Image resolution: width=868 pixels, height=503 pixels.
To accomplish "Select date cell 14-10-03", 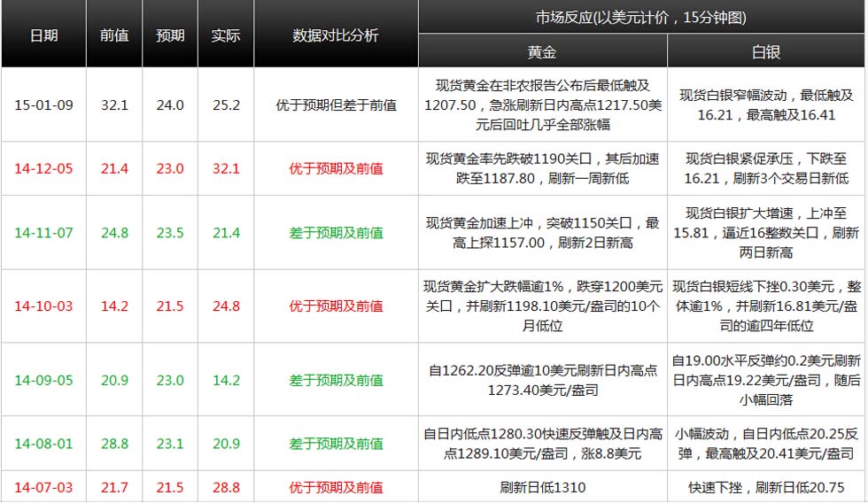I will [x=43, y=306].
